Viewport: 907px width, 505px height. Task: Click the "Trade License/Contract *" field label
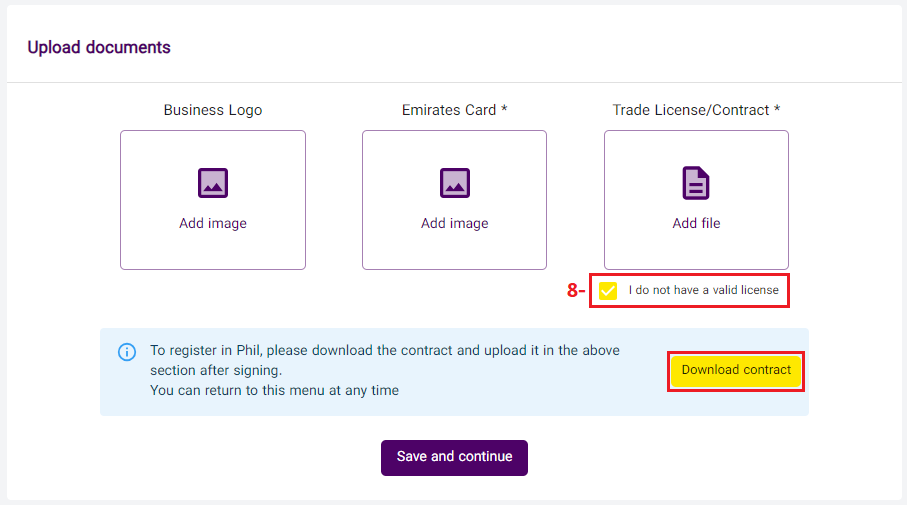(696, 110)
